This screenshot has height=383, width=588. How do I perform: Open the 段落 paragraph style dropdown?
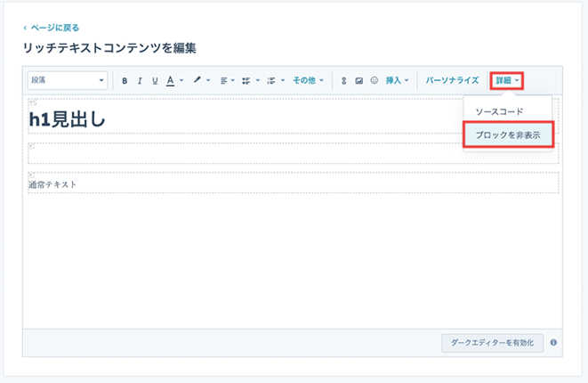click(x=68, y=80)
